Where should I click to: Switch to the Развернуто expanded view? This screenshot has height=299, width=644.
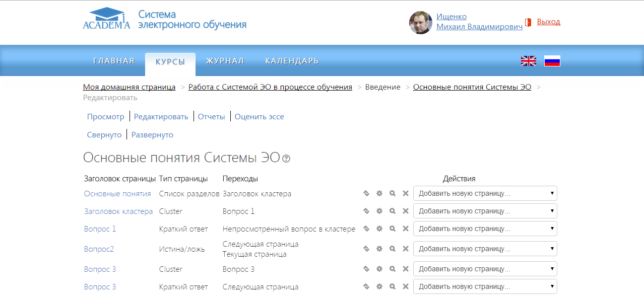point(152,135)
